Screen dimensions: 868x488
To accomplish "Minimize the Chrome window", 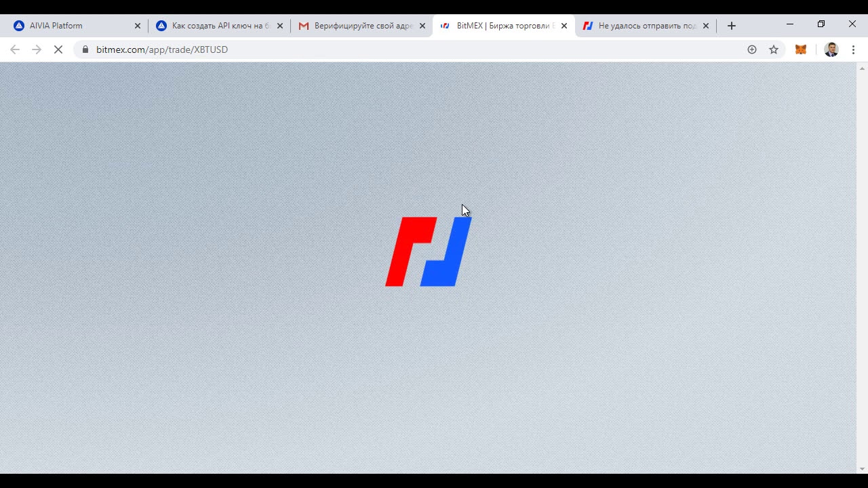I will [790, 24].
